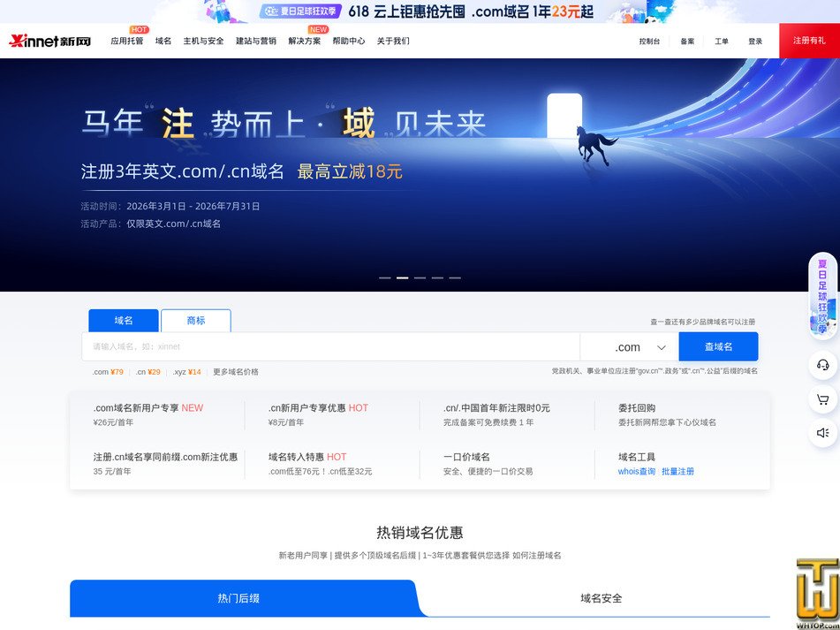Open 如何注册域名 help link

(x=537, y=556)
